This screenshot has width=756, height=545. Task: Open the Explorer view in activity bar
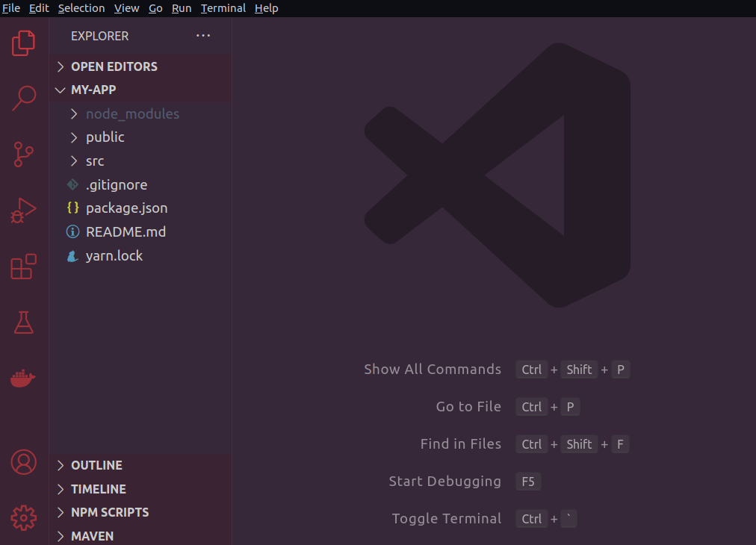pos(23,43)
